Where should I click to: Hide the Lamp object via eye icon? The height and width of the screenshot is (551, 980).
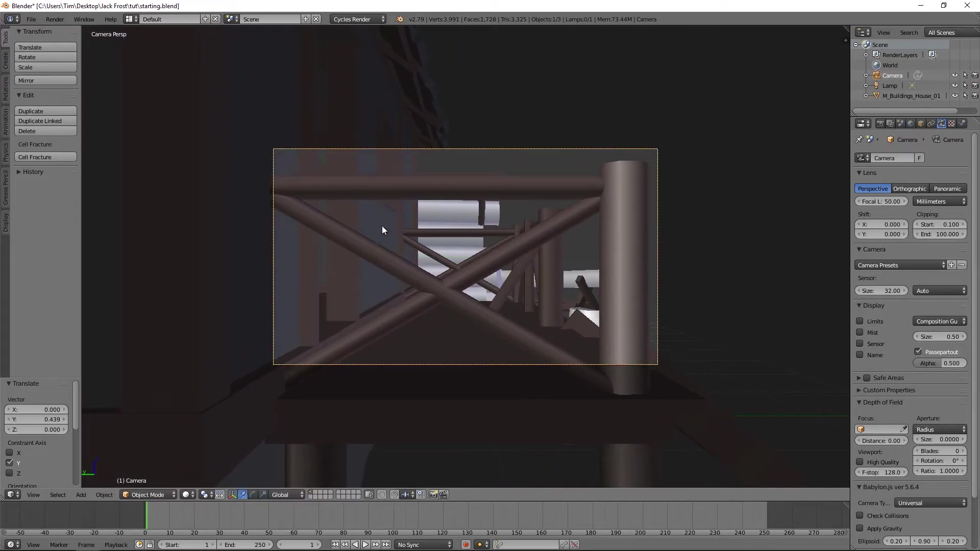(x=954, y=85)
